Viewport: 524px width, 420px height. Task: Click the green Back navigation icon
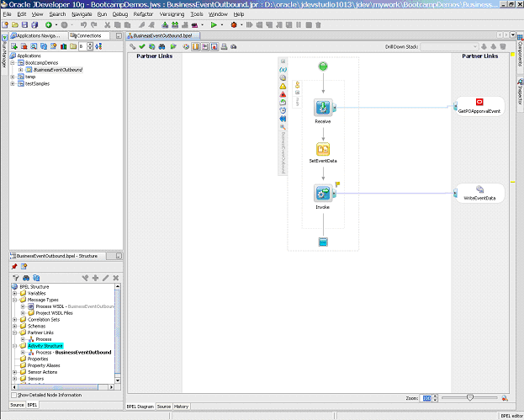(49, 24)
